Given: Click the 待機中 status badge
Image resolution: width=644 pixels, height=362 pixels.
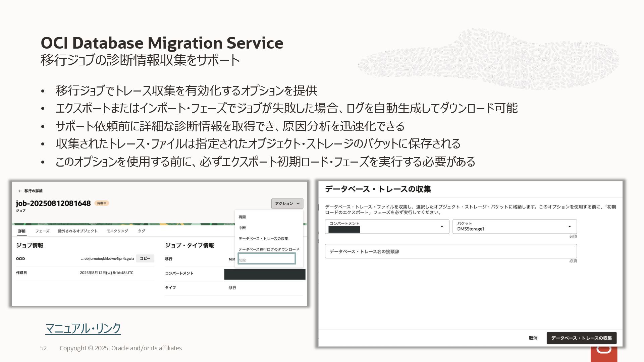Looking at the screenshot, I should pos(102,203).
